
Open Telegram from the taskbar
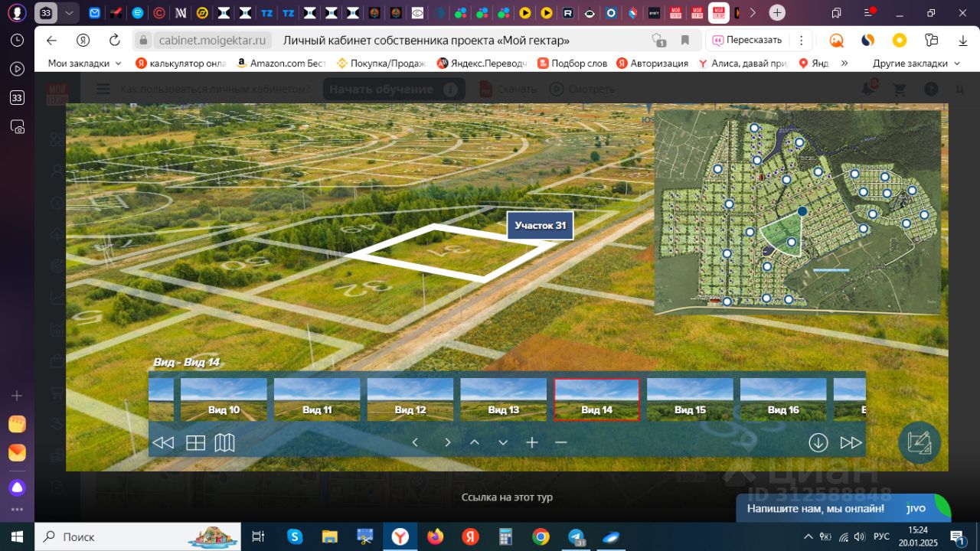point(576,536)
